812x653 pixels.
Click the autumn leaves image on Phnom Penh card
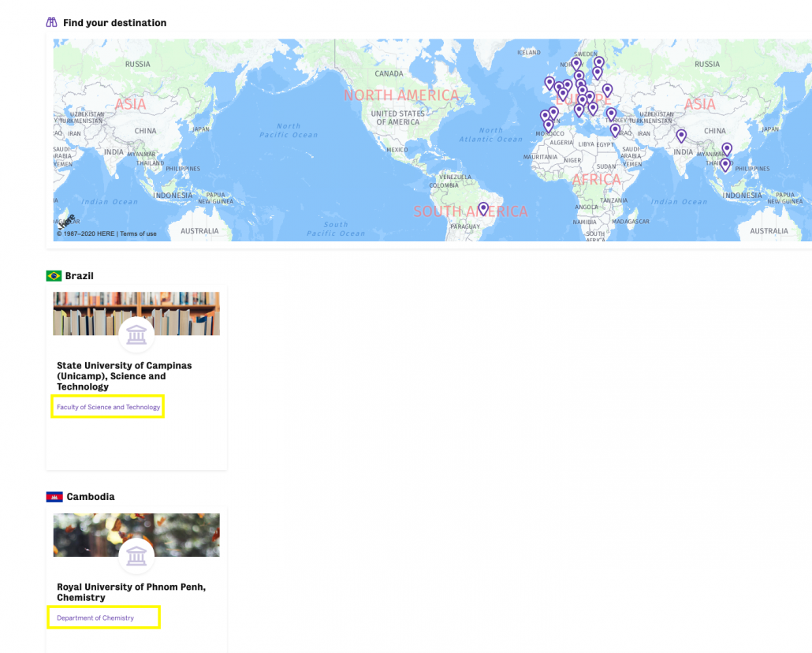[136, 535]
